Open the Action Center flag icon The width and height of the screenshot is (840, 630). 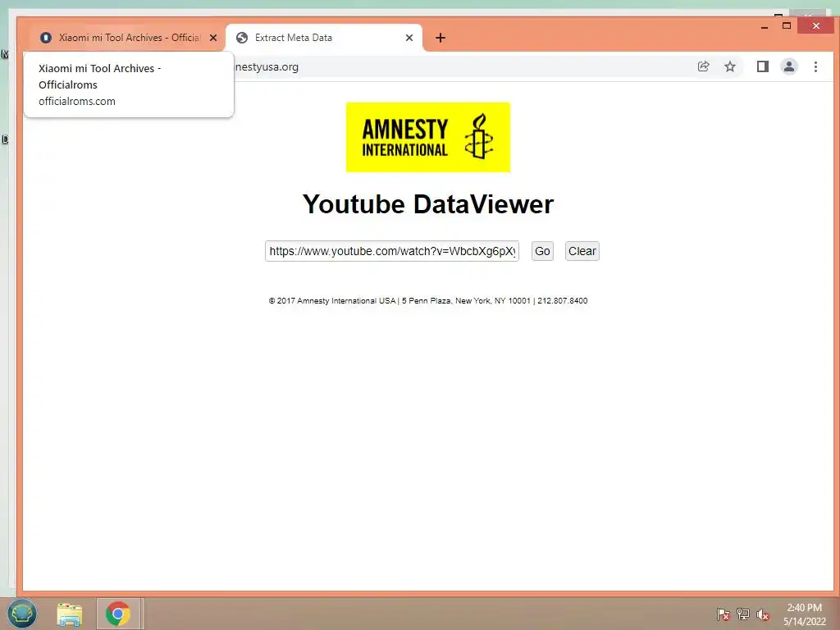(723, 614)
